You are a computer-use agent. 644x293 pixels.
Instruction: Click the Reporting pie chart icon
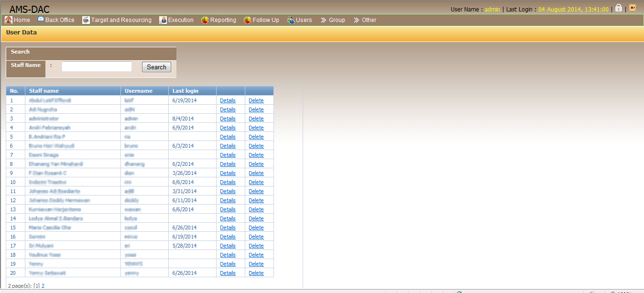(205, 20)
